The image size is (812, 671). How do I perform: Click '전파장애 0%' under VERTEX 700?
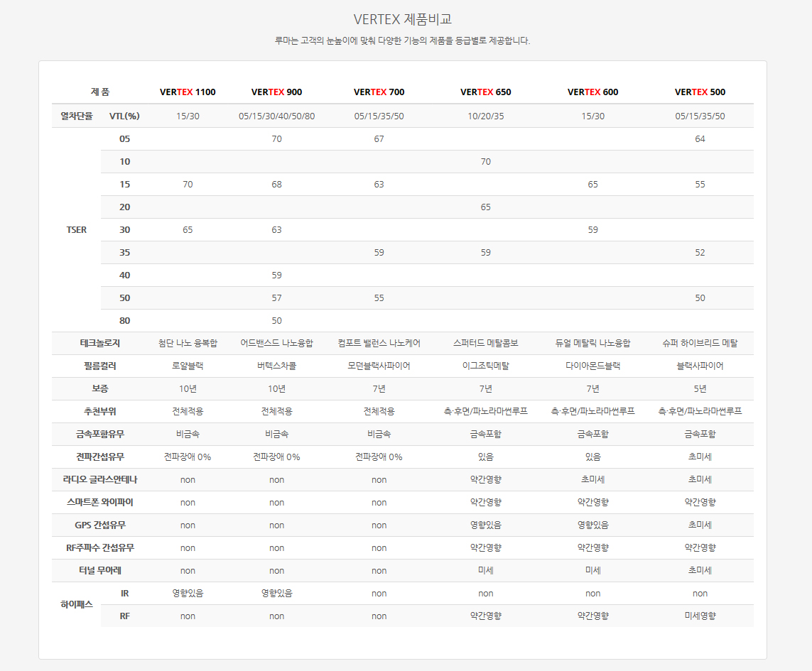(x=379, y=457)
